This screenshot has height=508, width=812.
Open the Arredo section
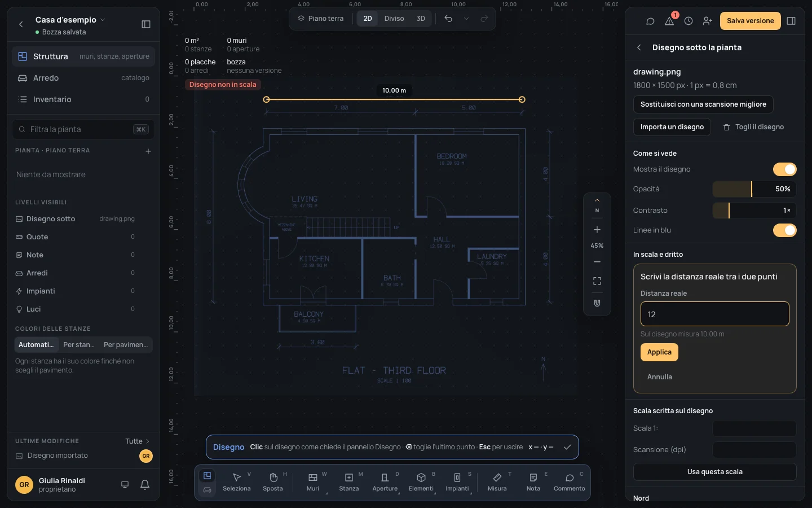(83, 78)
